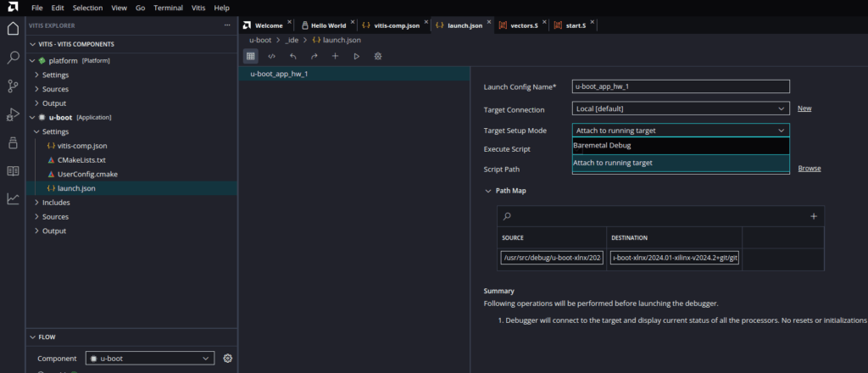Choose Attach to running target option in list
This screenshot has width=868, height=373.
click(681, 164)
